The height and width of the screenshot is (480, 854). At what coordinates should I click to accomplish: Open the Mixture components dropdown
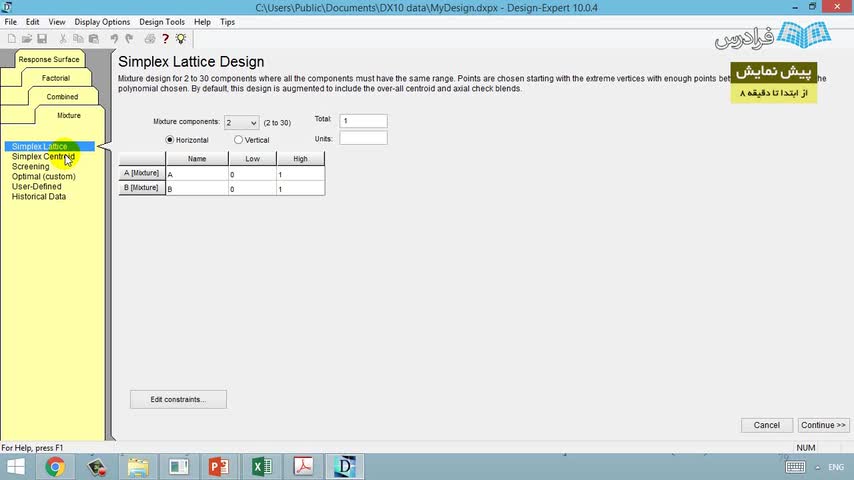tap(241, 123)
